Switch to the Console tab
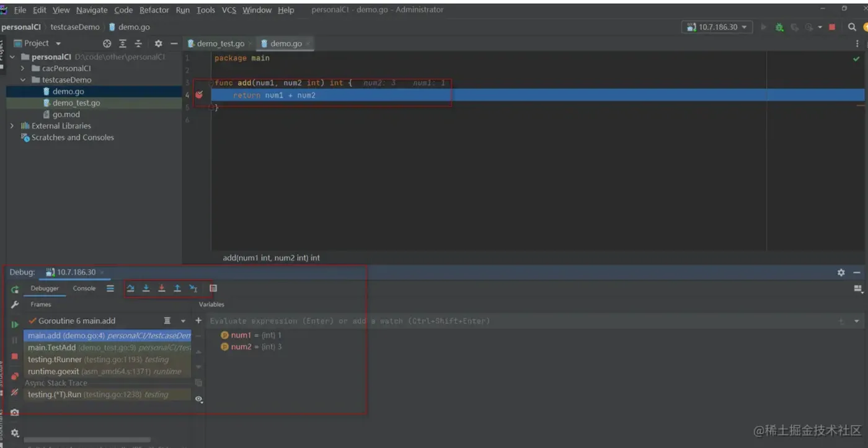 coord(84,289)
